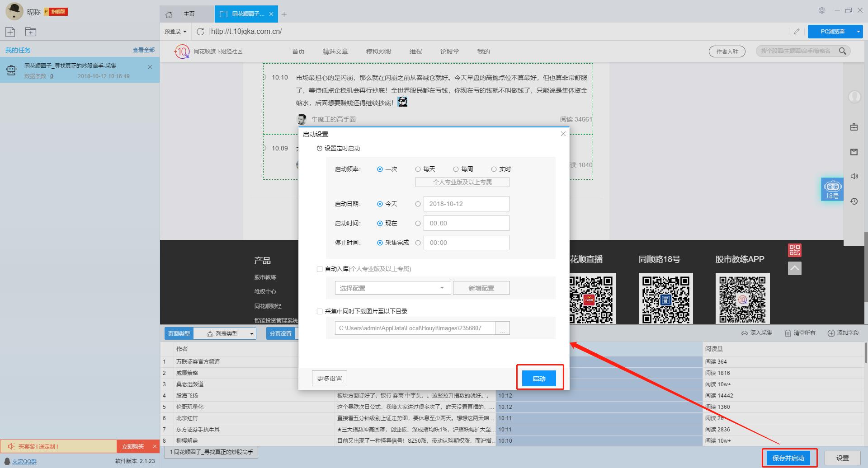Click the webpage vertical scrollbar

coord(865,267)
